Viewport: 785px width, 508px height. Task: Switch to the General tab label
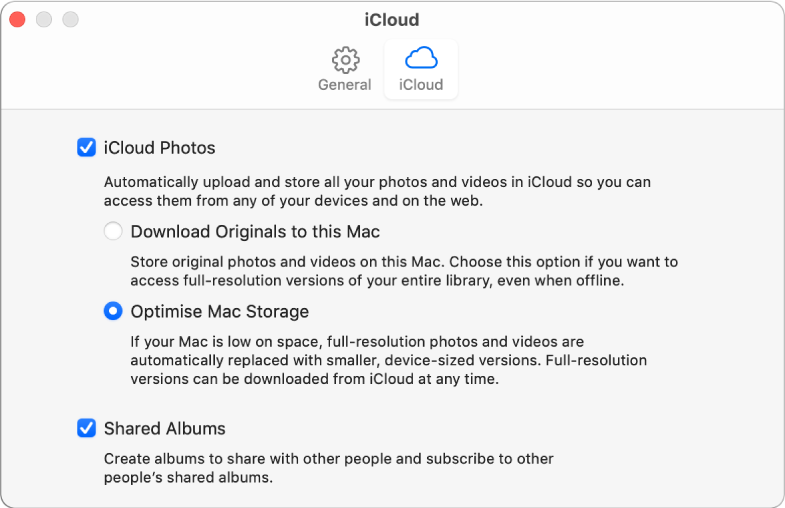tap(345, 85)
